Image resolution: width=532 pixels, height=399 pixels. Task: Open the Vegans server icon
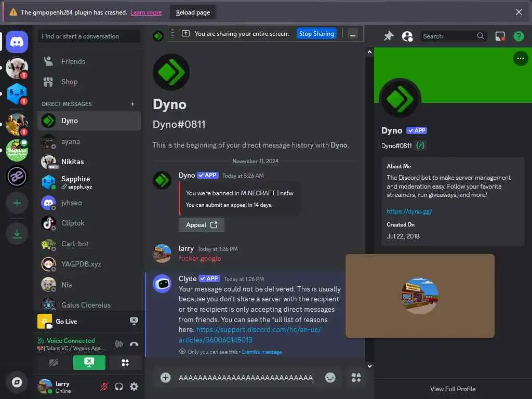pyautogui.click(x=17, y=150)
